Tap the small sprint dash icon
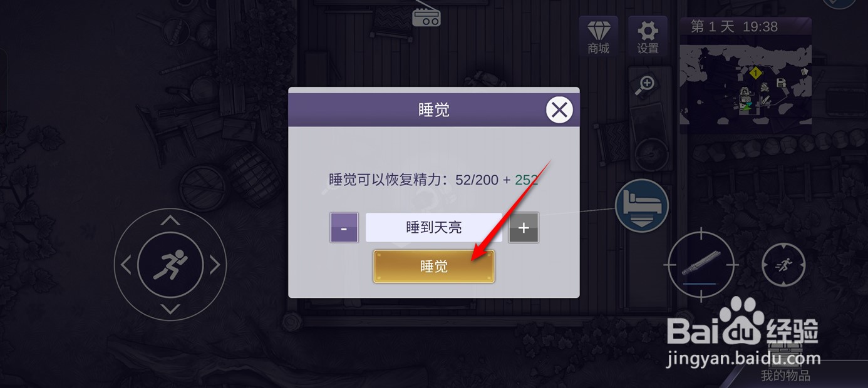The height and width of the screenshot is (388, 868). (x=783, y=265)
